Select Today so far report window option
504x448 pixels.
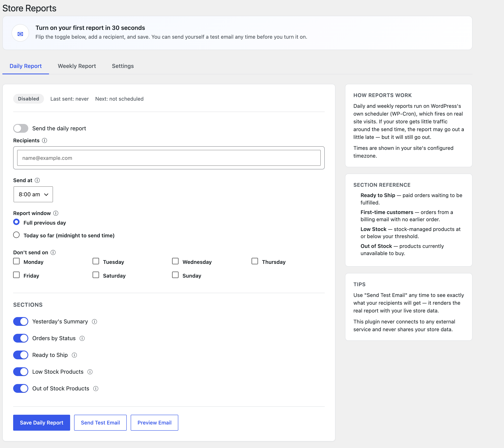16,235
